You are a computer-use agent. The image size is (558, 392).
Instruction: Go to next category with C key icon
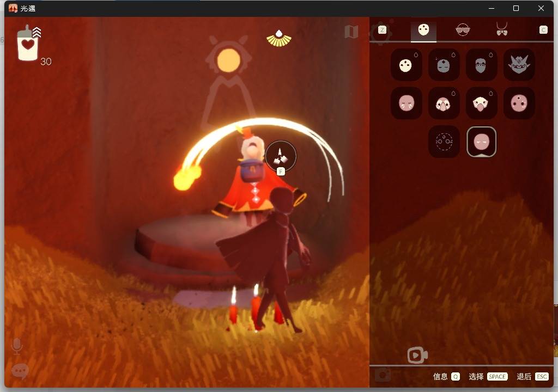pyautogui.click(x=543, y=30)
